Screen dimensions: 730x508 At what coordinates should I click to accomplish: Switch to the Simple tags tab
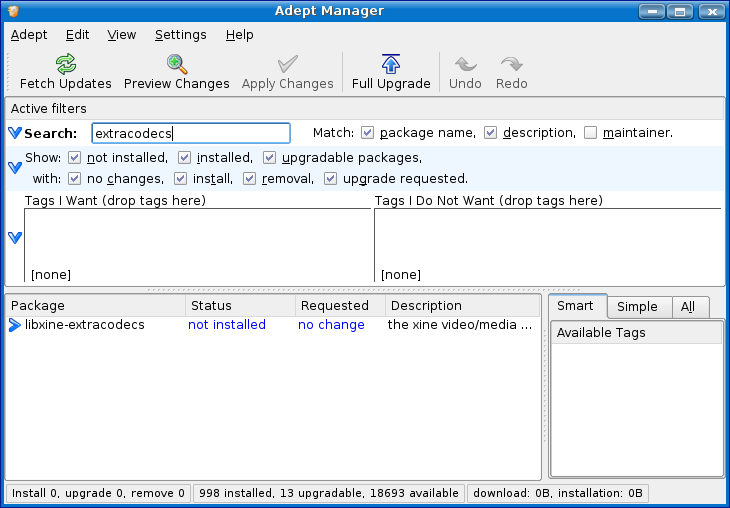click(x=639, y=307)
